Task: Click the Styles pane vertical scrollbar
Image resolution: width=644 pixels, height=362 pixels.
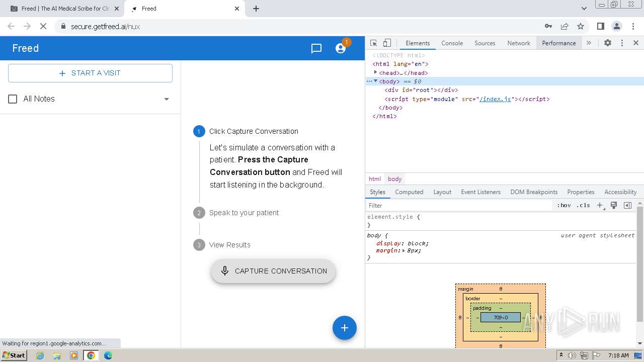Action: 640,264
